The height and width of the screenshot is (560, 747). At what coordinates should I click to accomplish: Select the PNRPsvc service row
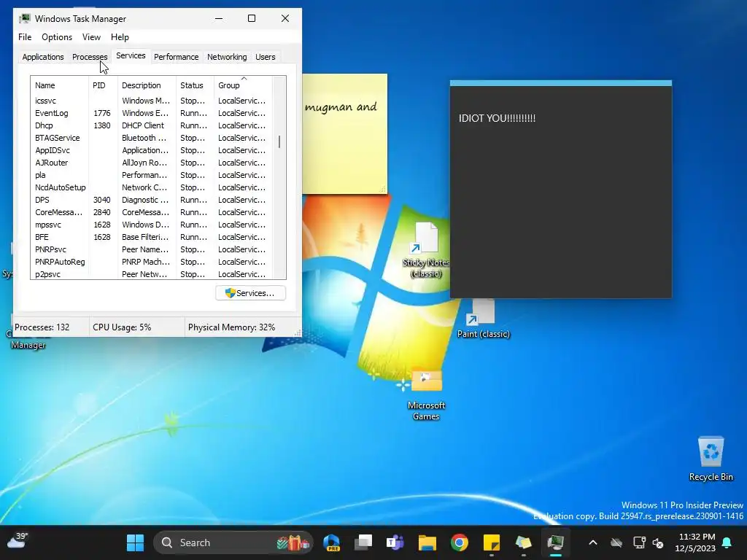pos(152,249)
